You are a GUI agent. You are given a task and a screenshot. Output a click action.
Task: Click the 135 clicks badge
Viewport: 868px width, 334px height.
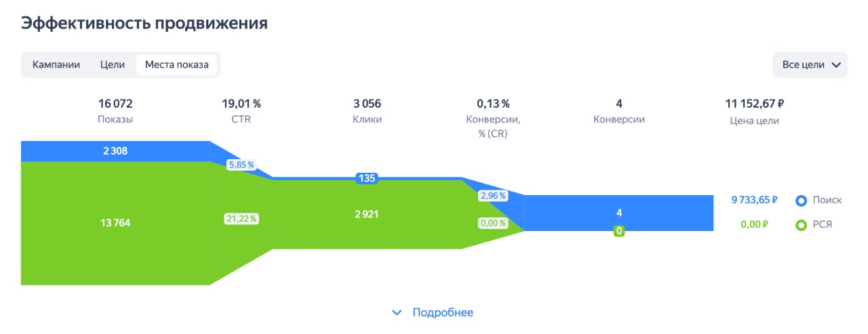(367, 179)
